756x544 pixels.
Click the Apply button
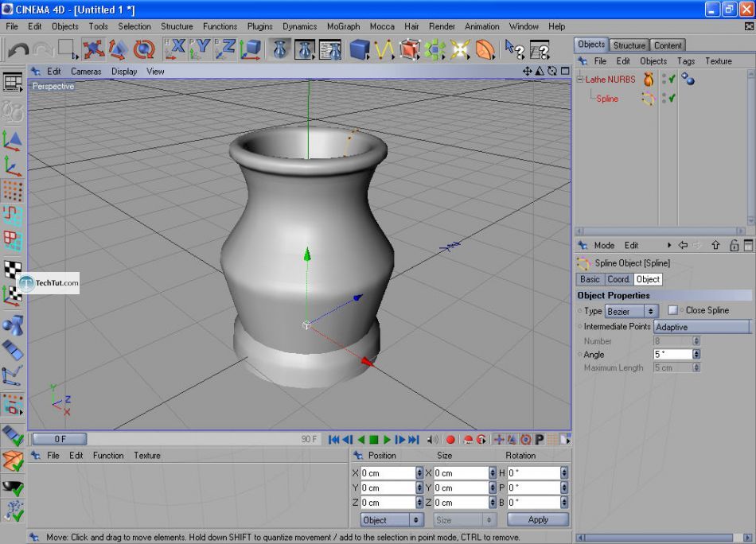(538, 519)
